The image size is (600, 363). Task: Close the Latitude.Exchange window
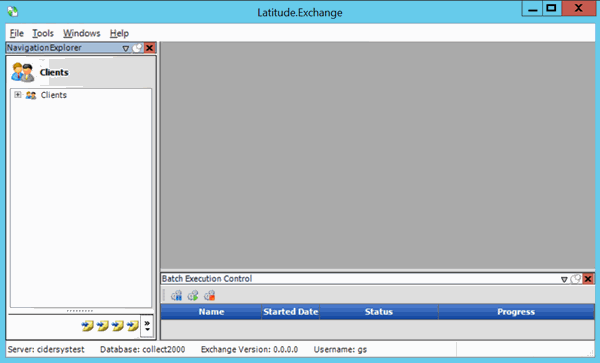pos(579,9)
